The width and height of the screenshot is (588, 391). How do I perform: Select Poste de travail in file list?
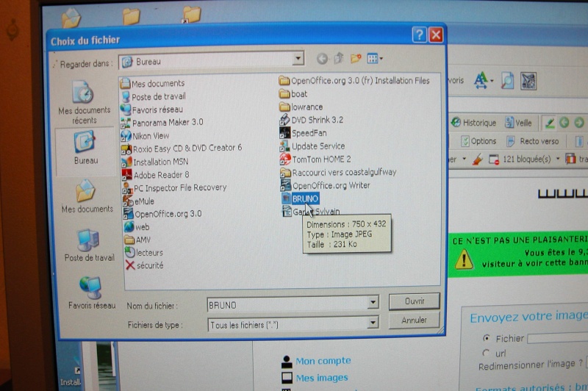tap(154, 96)
